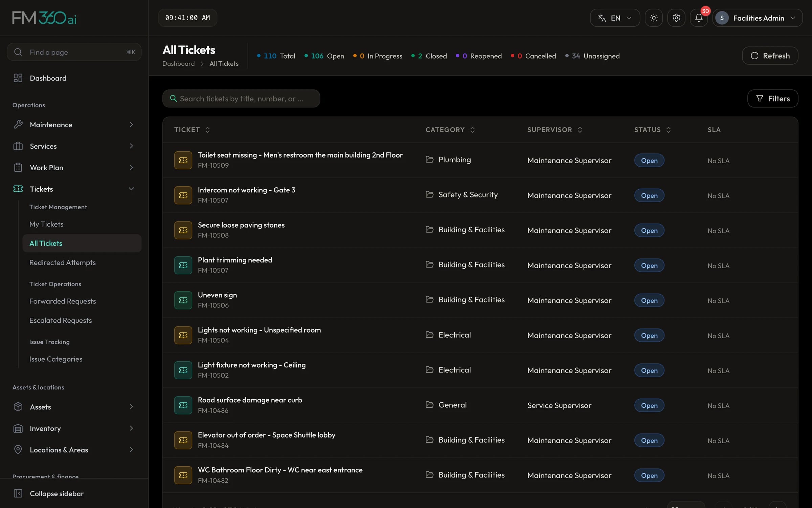This screenshot has height=508, width=812.
Task: Open Facilities Admin user menu
Action: pos(757,18)
